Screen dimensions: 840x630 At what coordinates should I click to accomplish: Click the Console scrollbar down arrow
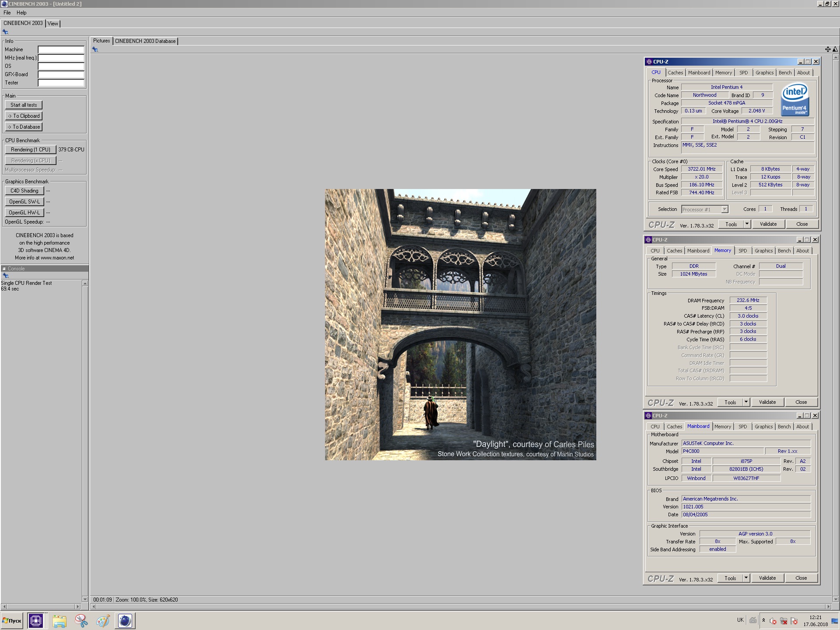point(85,599)
